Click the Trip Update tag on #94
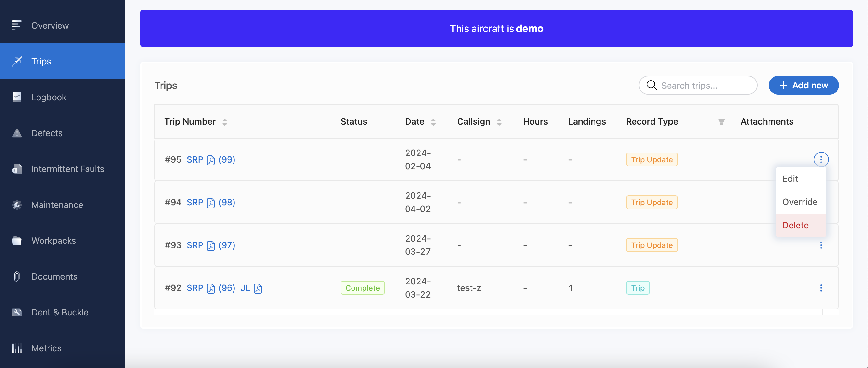The image size is (868, 368). (x=651, y=202)
